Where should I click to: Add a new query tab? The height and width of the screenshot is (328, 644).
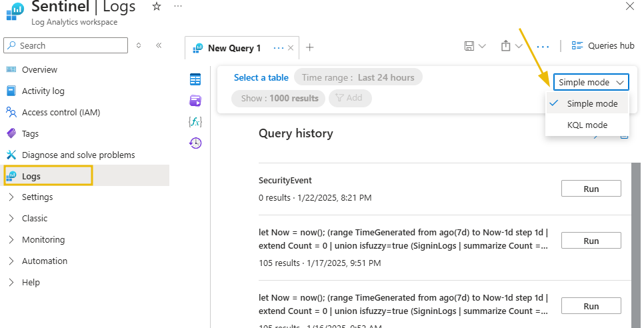310,47
